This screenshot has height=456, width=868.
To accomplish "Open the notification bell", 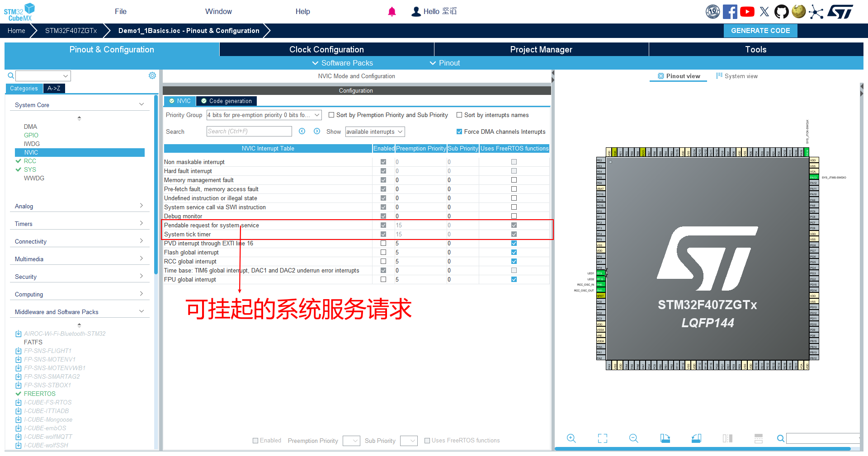I will pyautogui.click(x=392, y=12).
